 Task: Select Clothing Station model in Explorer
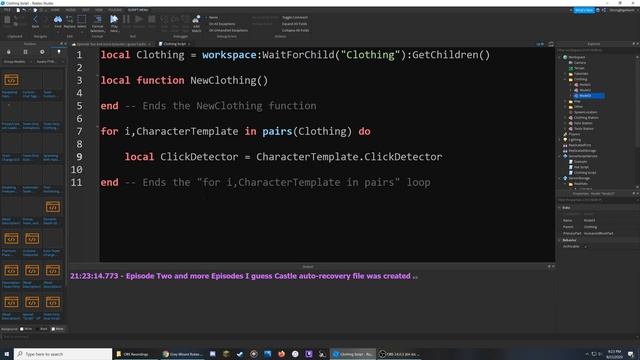[586, 118]
